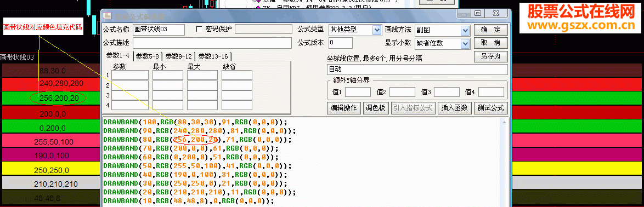Click the 值3 input field

pos(447,92)
